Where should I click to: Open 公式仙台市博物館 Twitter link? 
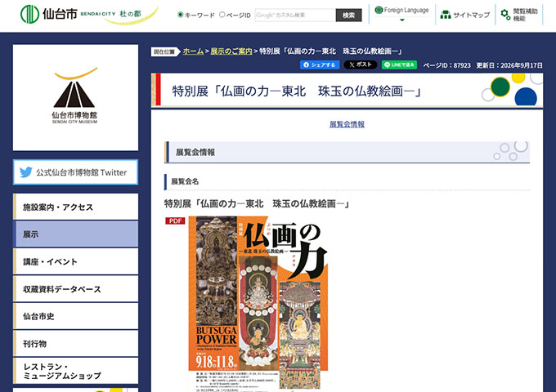click(x=75, y=172)
